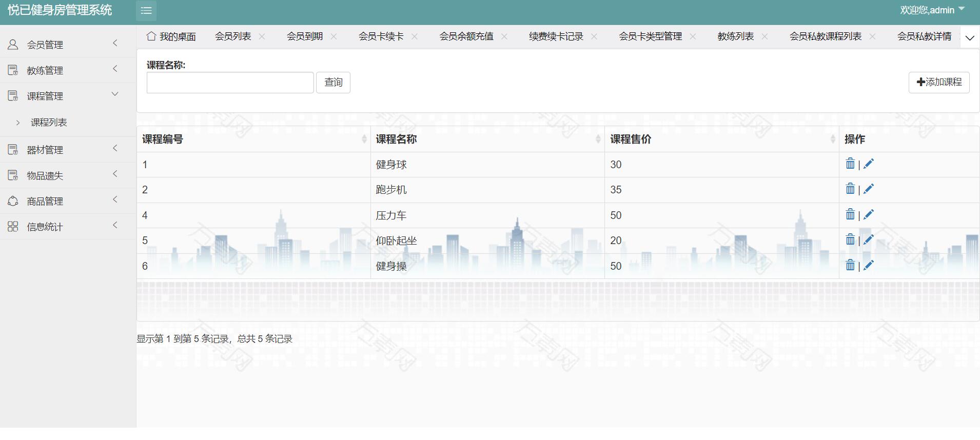Screen dimensions: 980x440
Task: Expand the 物品遗失 menu chevron
Action: click(x=115, y=174)
